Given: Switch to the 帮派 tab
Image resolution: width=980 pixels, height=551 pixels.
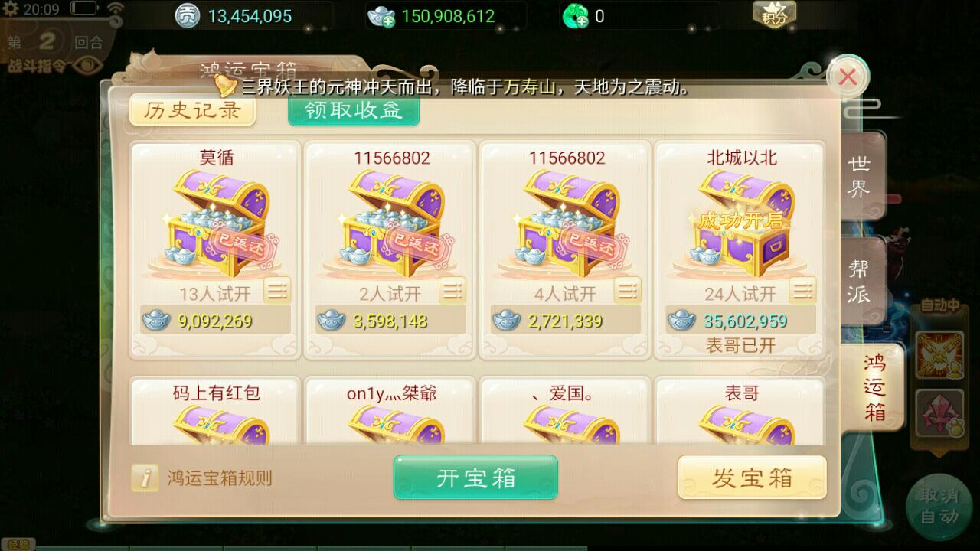Looking at the screenshot, I should (x=860, y=282).
